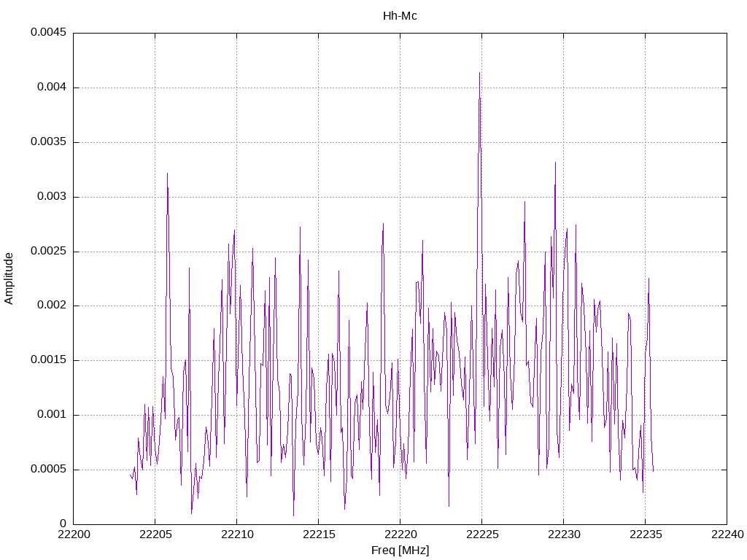The width and height of the screenshot is (747, 560).
Task: Click the y-axis tick label 0.0005
Action: coord(49,470)
